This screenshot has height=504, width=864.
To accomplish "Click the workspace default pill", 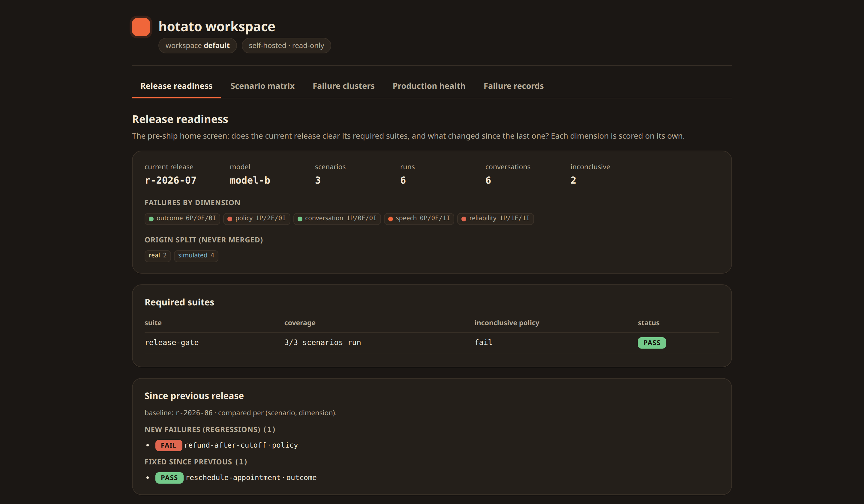I will click(197, 46).
